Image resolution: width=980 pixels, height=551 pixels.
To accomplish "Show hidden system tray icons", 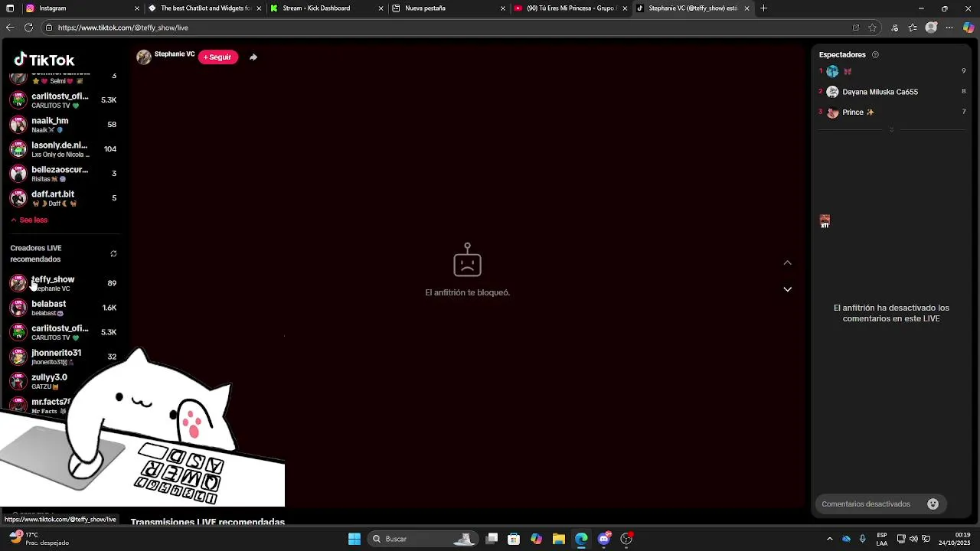I will (x=830, y=539).
